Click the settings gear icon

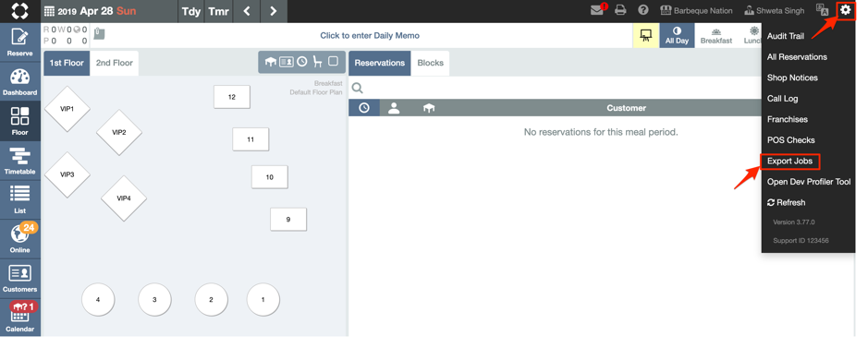845,10
